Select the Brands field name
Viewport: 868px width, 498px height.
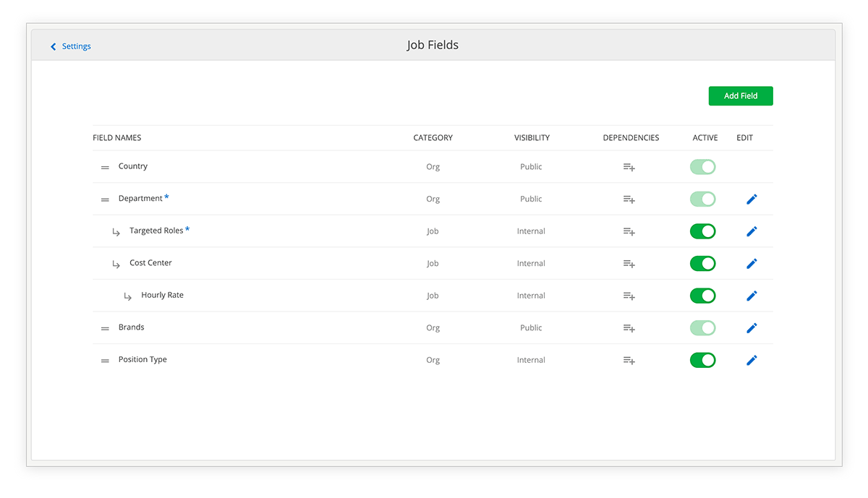(132, 327)
